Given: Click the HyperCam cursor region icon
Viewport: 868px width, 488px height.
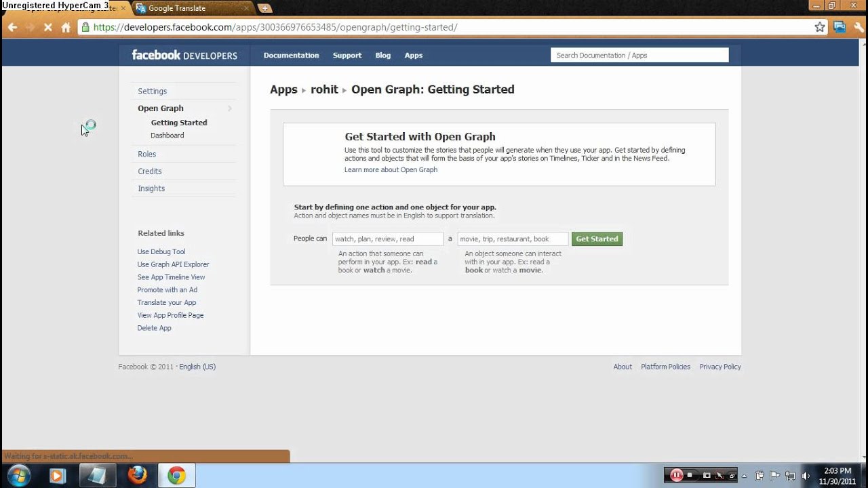Looking at the screenshot, I should [719, 476].
